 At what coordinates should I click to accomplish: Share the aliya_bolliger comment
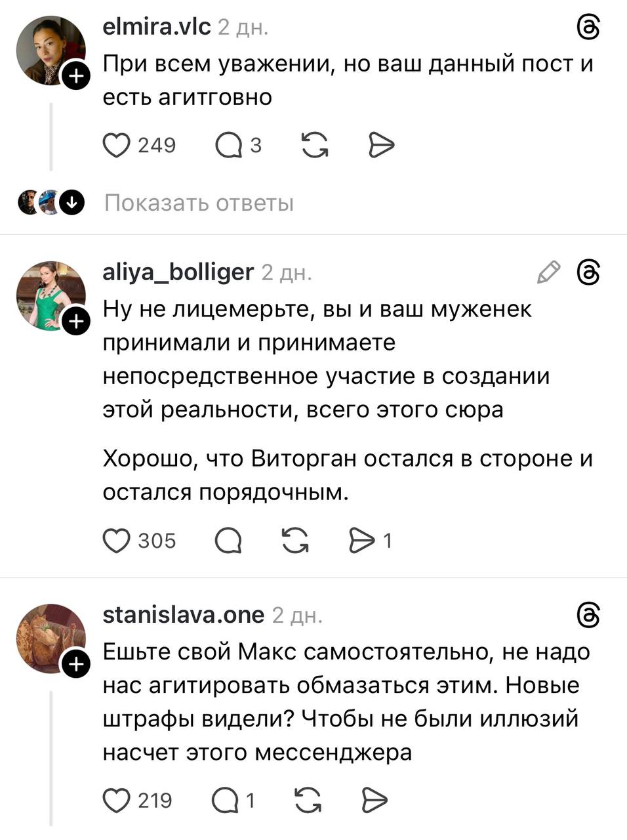tap(361, 541)
